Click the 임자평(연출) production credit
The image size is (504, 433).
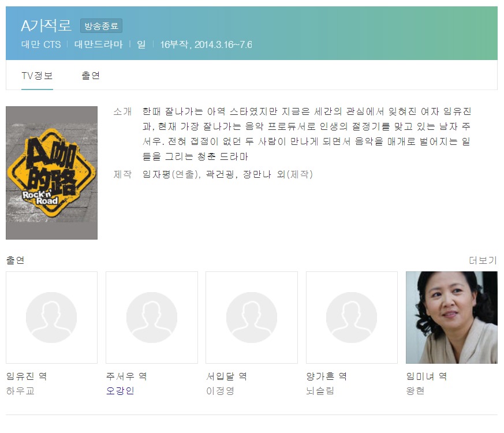click(170, 174)
